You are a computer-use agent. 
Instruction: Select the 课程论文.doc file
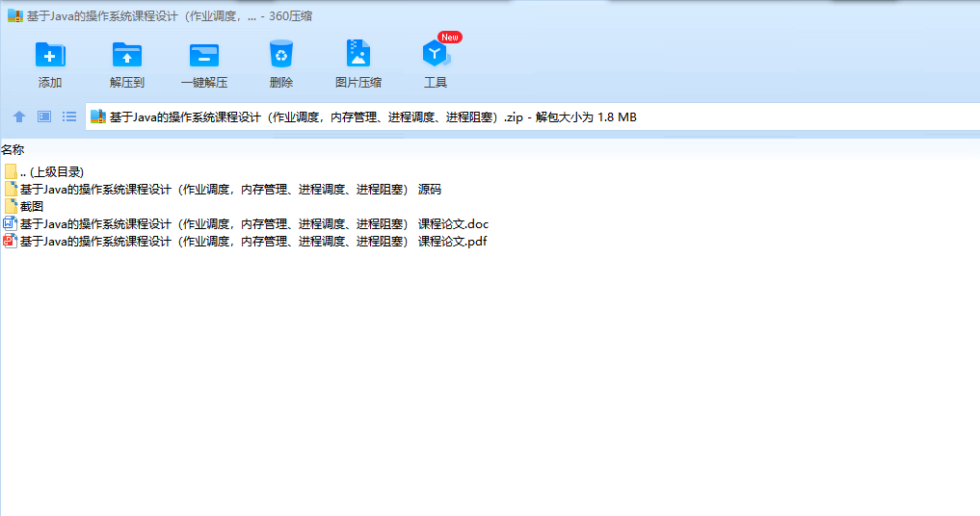[x=247, y=223]
